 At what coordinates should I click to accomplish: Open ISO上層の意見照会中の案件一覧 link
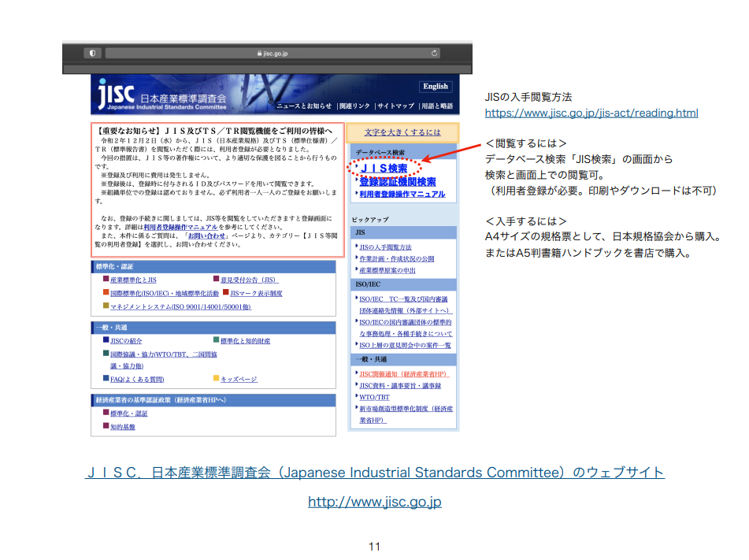(405, 346)
